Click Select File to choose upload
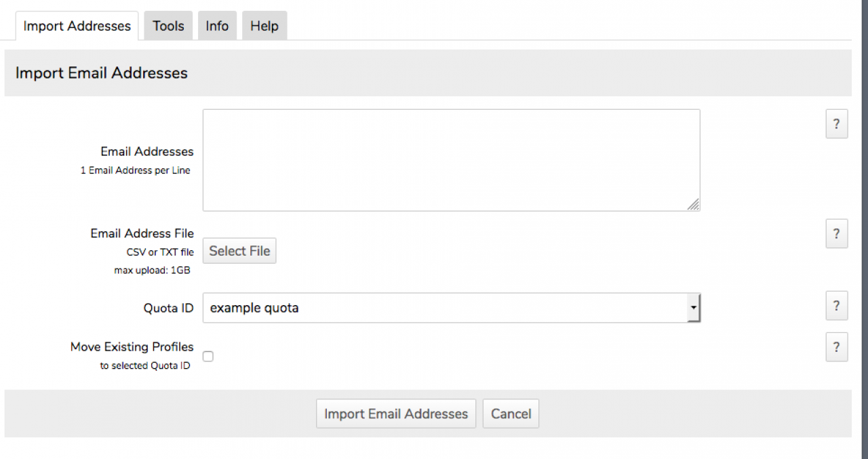Image resolution: width=868 pixels, height=459 pixels. pyautogui.click(x=239, y=251)
